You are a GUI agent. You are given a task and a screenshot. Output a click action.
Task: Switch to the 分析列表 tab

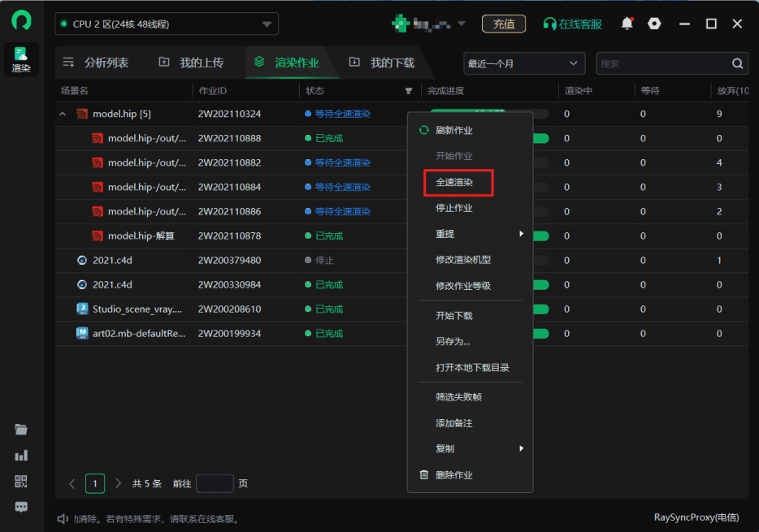(x=97, y=63)
